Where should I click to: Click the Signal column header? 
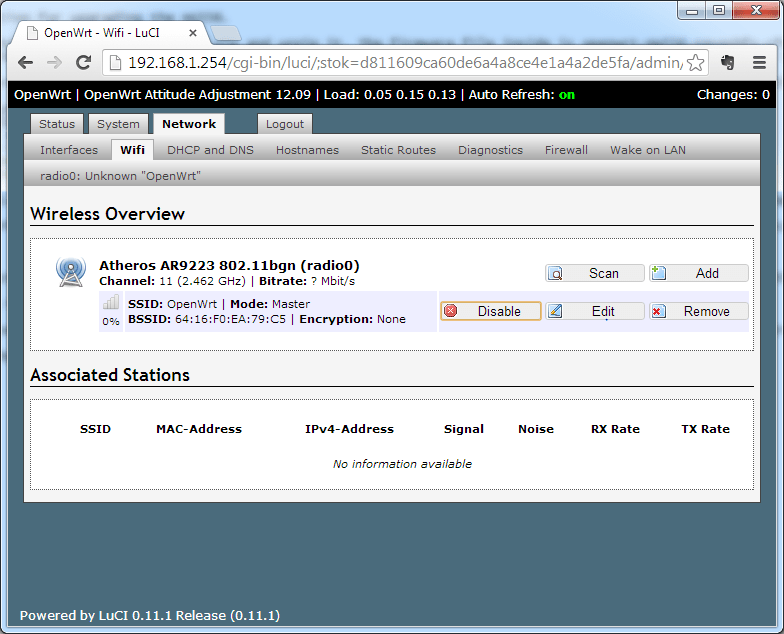pos(464,429)
